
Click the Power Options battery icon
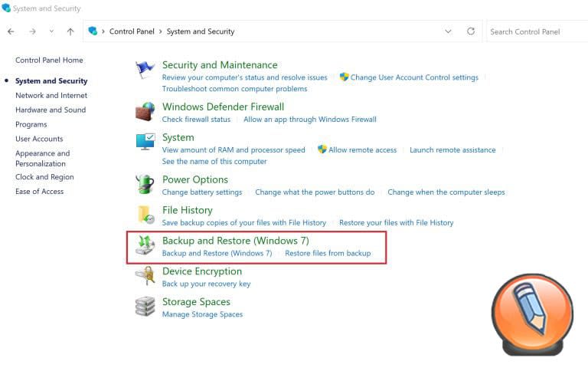coord(145,184)
